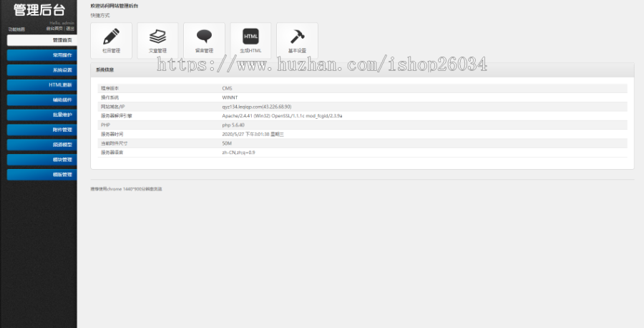The height and width of the screenshot is (328, 644).
Task: Click the Apache/2.4.41 server engine value
Action: point(282,116)
